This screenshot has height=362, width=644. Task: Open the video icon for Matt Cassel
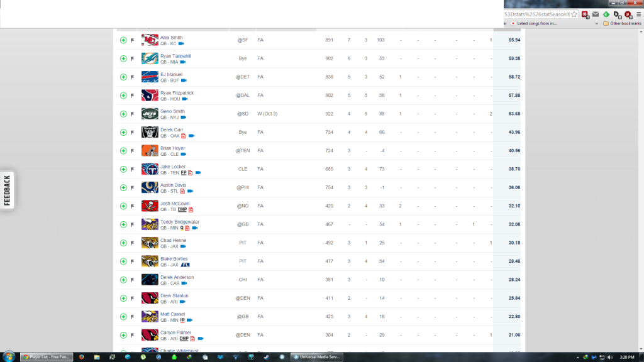[189, 320]
